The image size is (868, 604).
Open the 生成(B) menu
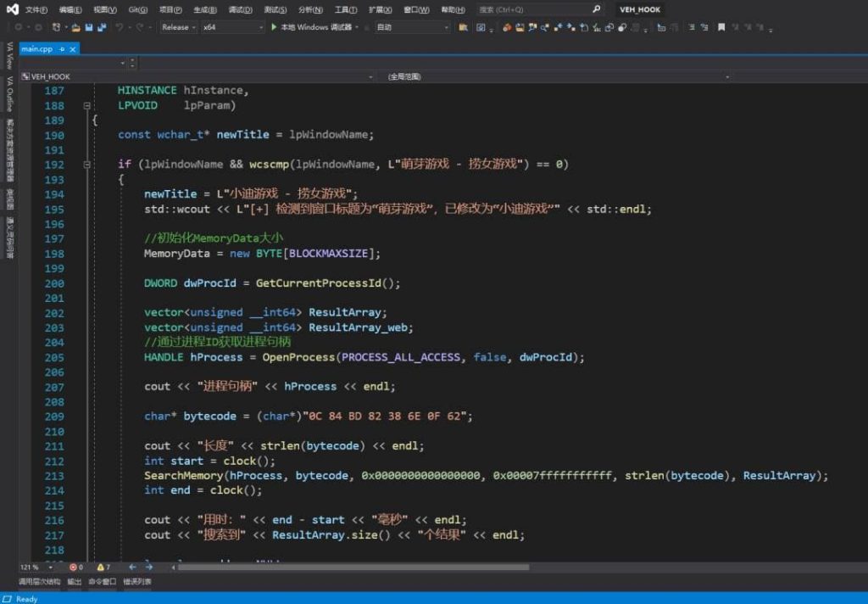click(204, 9)
